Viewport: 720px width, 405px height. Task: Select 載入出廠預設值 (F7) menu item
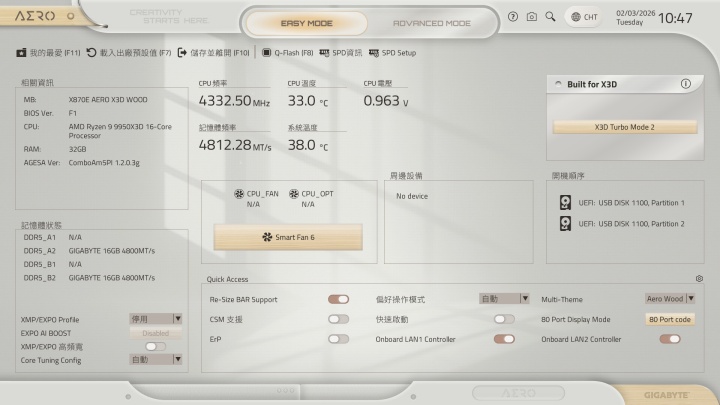tap(129, 53)
